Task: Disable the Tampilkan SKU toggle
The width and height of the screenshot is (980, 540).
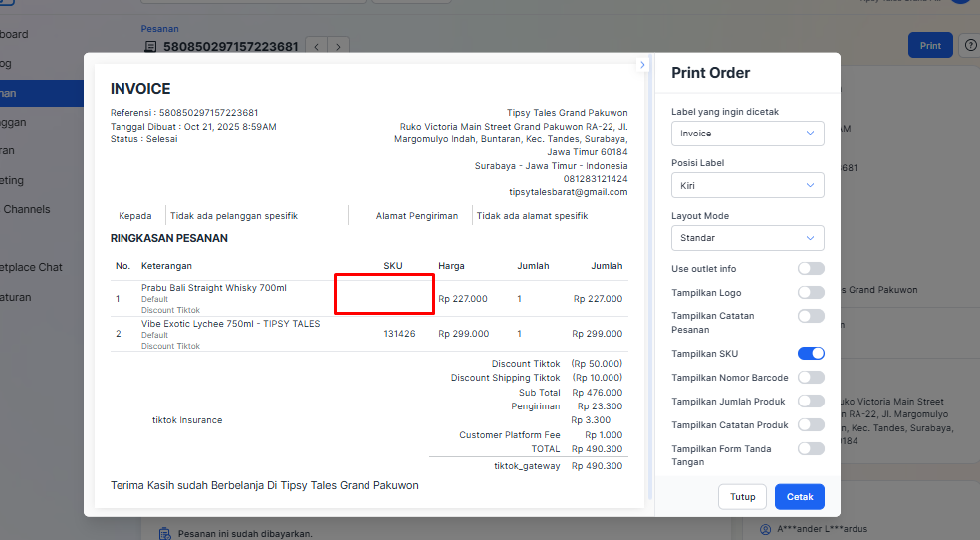Action: pos(811,353)
